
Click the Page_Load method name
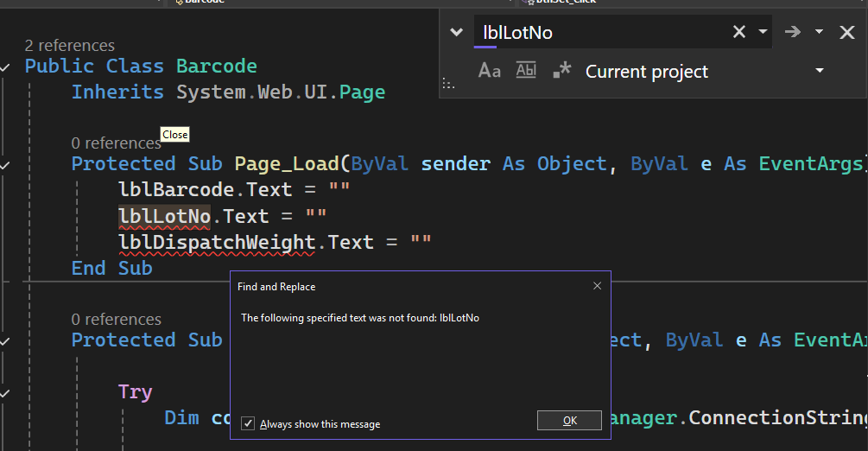[x=287, y=164]
